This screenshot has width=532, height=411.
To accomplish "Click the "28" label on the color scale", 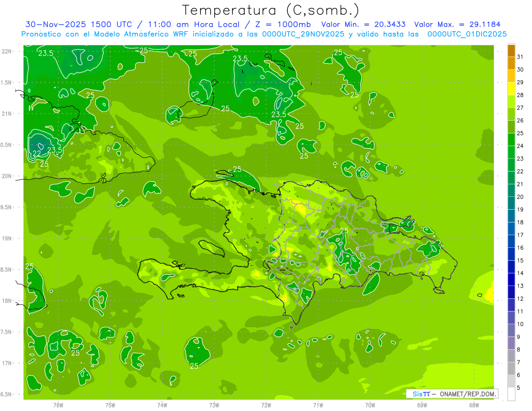I will [x=520, y=95].
